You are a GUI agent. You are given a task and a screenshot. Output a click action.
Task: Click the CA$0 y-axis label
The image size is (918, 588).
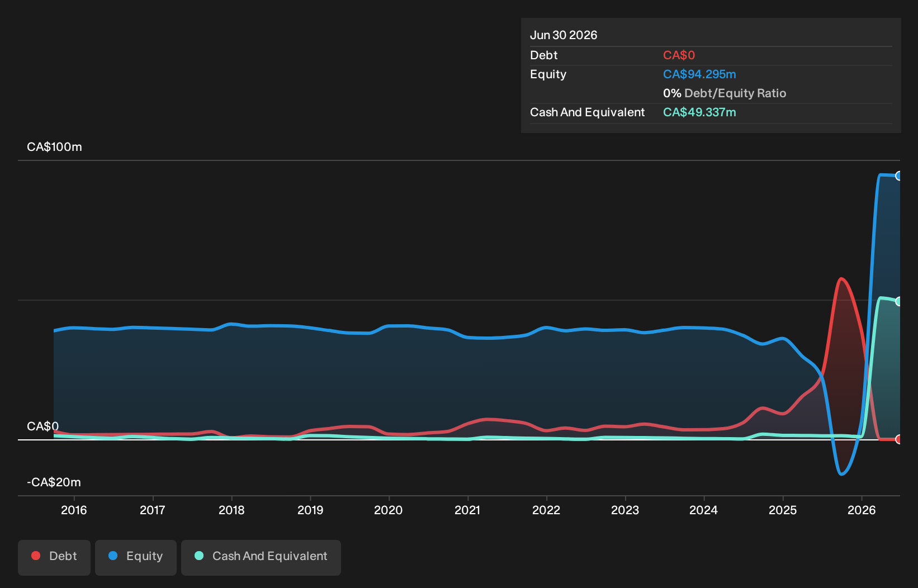(x=42, y=426)
